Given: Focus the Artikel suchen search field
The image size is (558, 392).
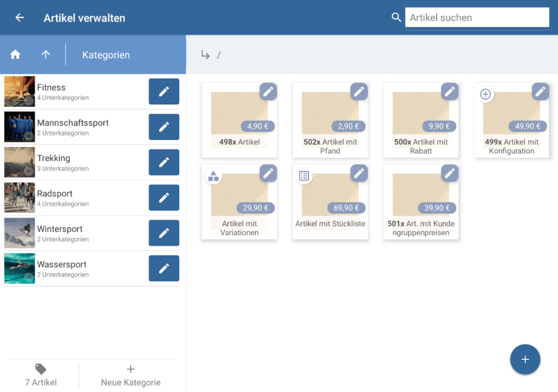Looking at the screenshot, I should click(476, 17).
